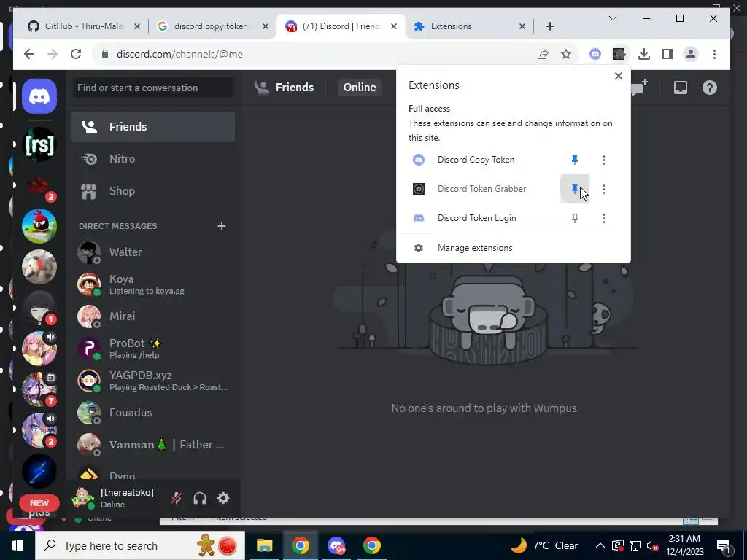Select the Online friends tab

point(360,87)
